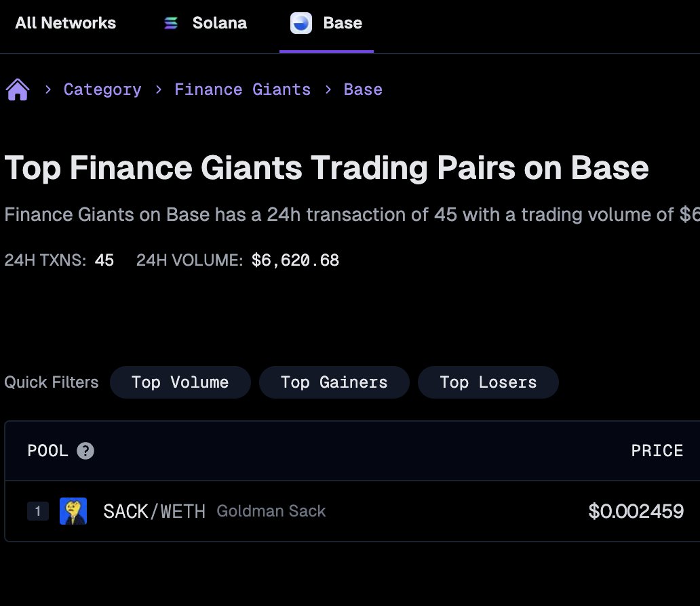
Task: Apply the Top Gainers quick filter
Action: 334,382
